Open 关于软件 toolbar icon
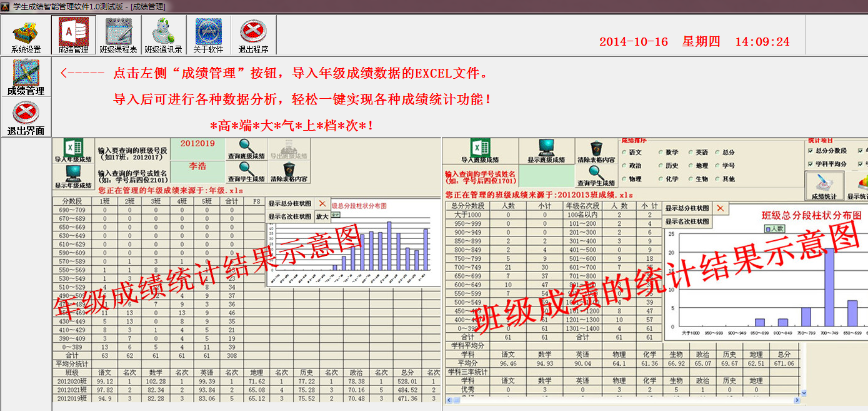868x411 pixels. click(208, 36)
